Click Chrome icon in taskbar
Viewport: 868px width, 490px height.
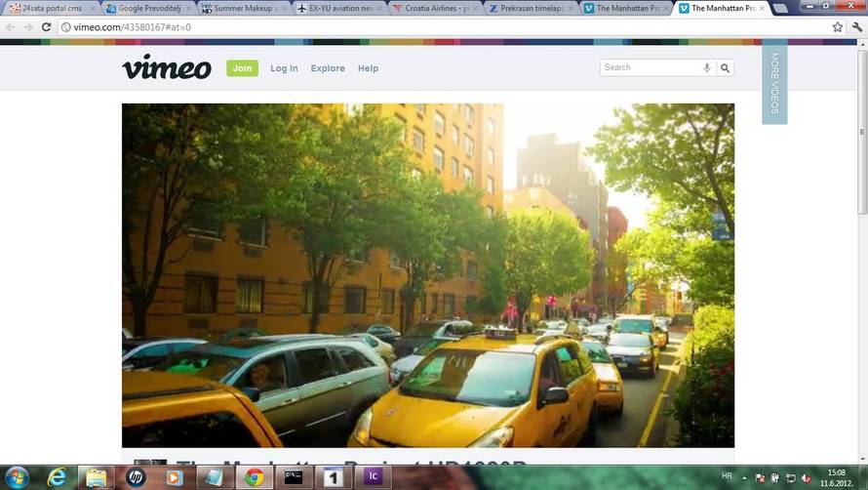(255, 476)
